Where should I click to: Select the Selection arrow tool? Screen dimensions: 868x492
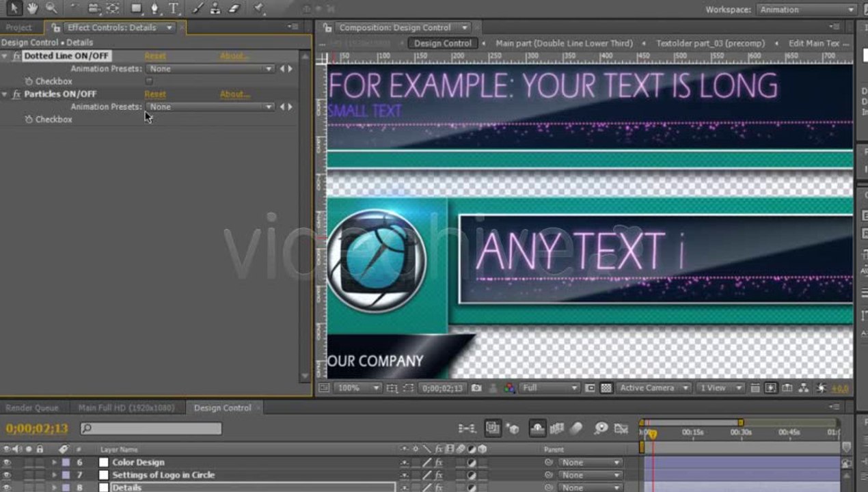click(x=14, y=8)
